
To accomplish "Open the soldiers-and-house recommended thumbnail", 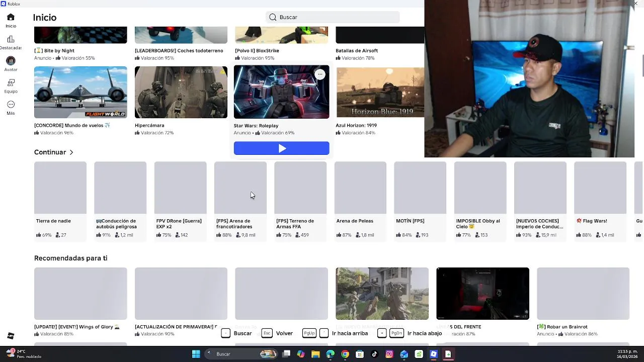I will (x=382, y=294).
